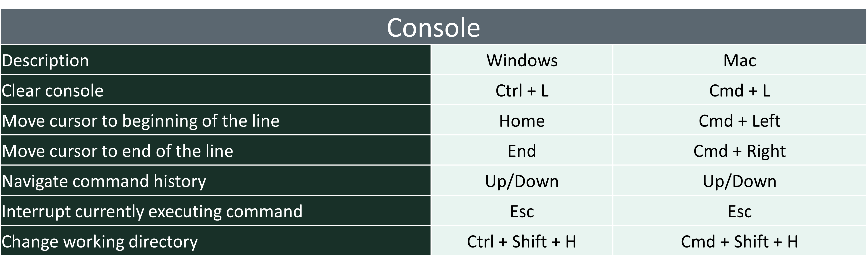
Task: Click the Cmd + Shift + H cell
Action: [x=740, y=241]
